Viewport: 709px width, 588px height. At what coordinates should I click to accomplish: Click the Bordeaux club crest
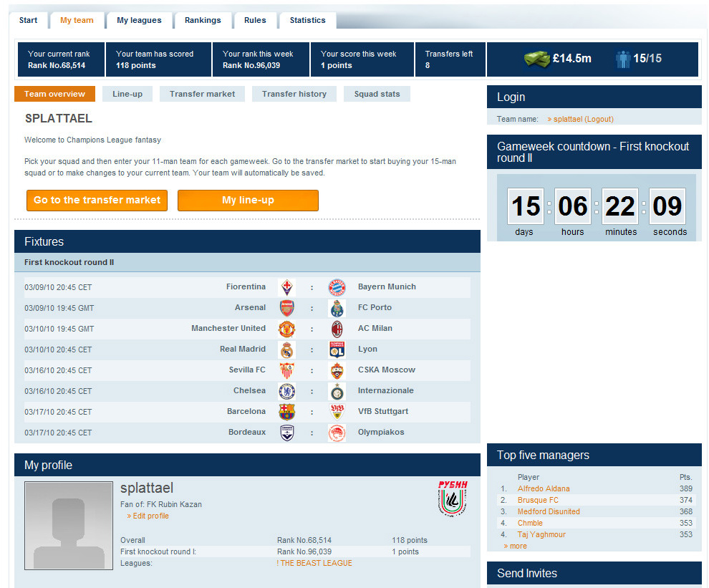coord(286,433)
